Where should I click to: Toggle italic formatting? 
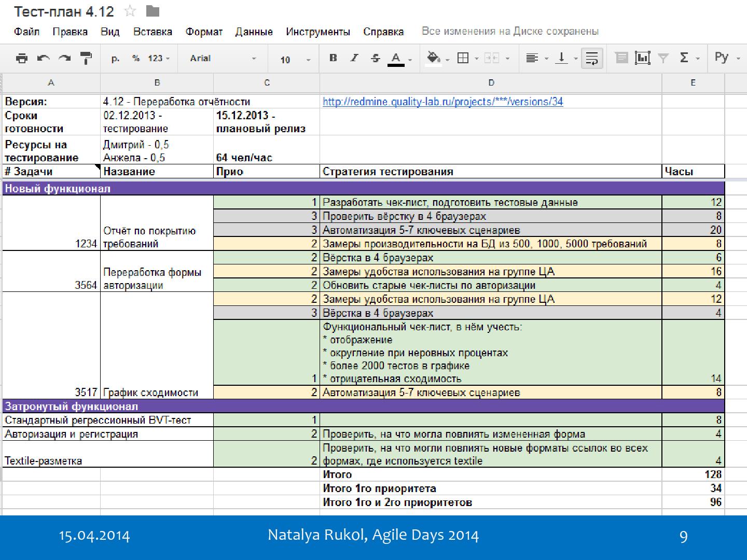[354, 58]
